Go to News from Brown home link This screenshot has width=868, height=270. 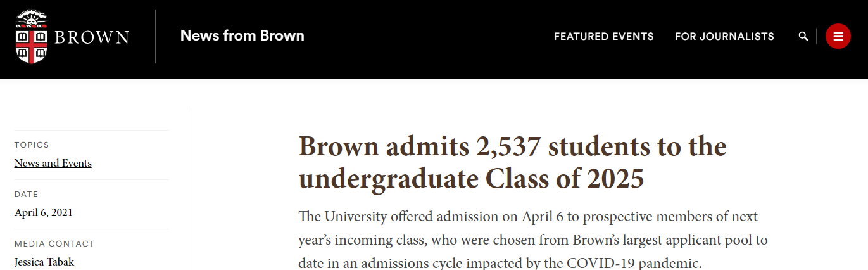point(242,35)
